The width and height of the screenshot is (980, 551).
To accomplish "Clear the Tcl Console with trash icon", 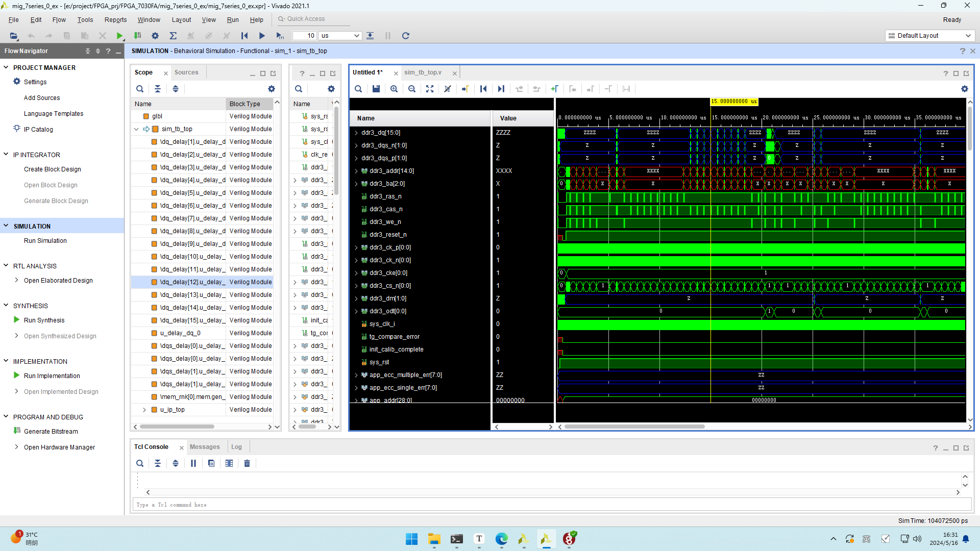I will pyautogui.click(x=247, y=463).
